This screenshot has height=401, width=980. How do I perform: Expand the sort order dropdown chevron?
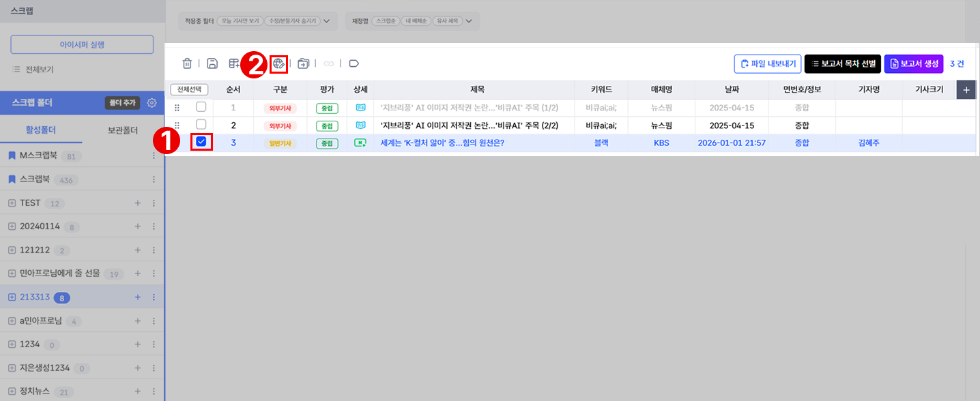pyautogui.click(x=468, y=21)
